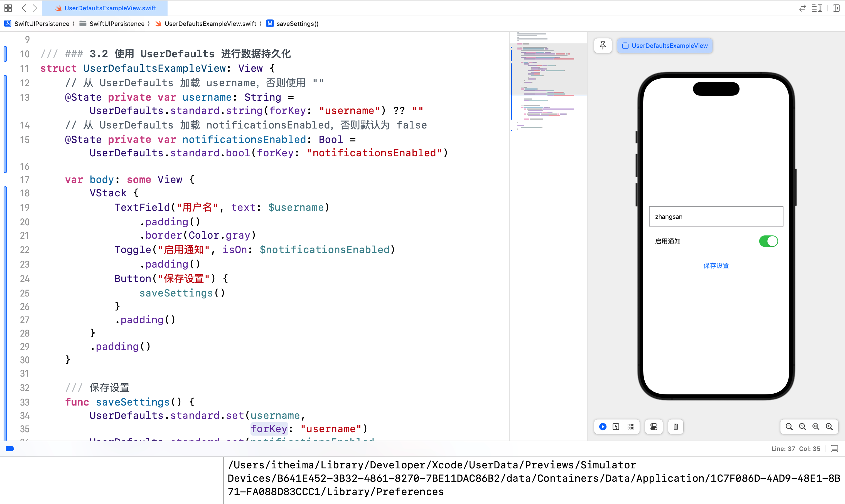This screenshot has height=504, width=845.
Task: Pin the preview canvas
Action: tap(603, 46)
